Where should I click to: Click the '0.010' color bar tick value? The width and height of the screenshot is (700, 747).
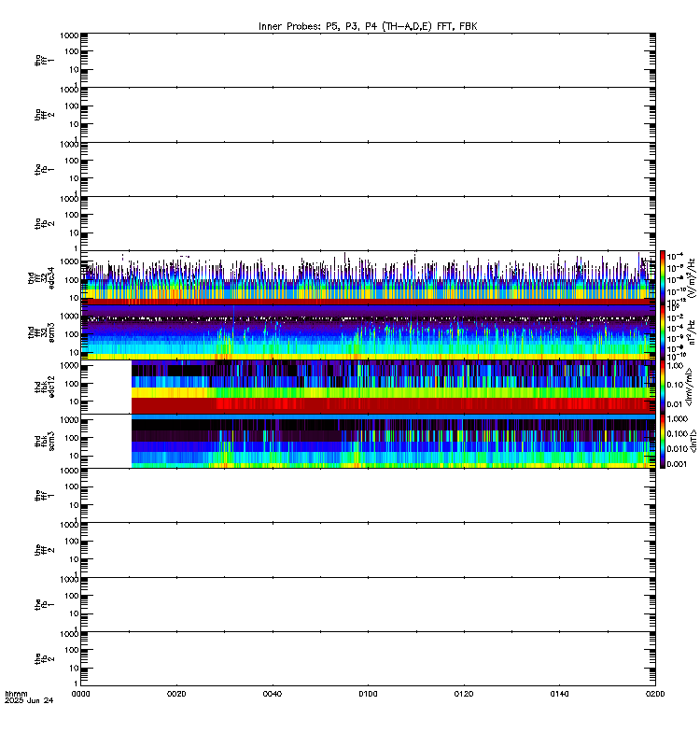click(x=678, y=449)
